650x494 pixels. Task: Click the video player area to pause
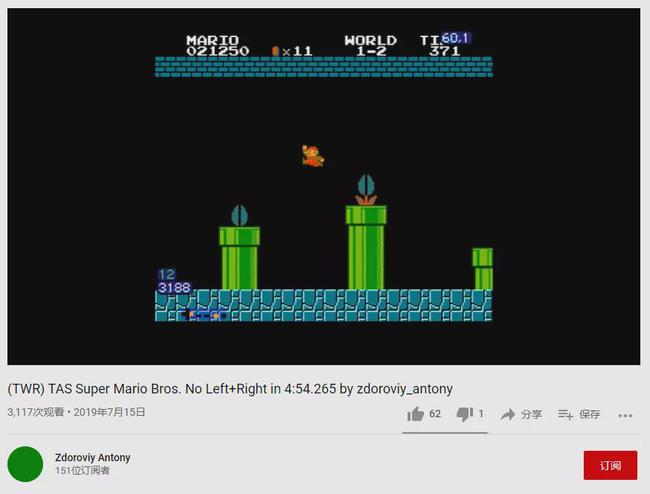click(324, 186)
